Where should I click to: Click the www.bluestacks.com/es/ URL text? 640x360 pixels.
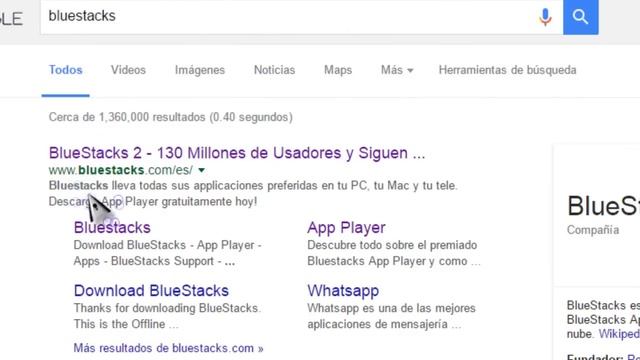(x=121, y=170)
